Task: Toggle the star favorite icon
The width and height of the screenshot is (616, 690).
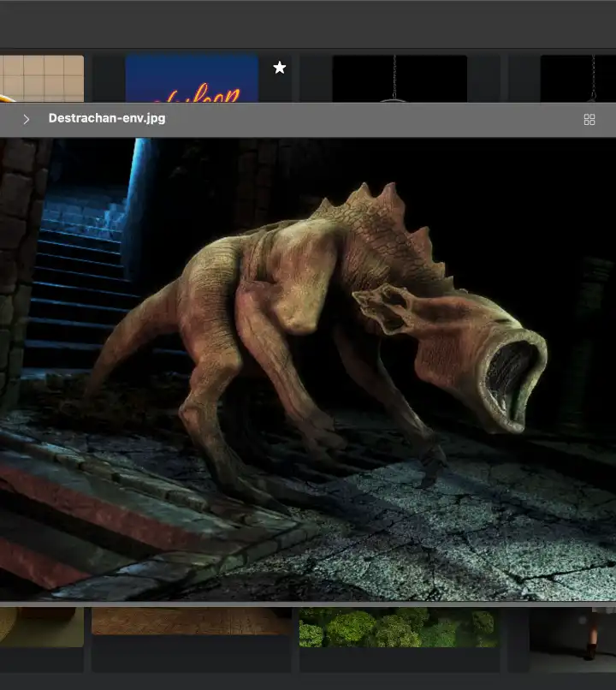Action: click(279, 68)
